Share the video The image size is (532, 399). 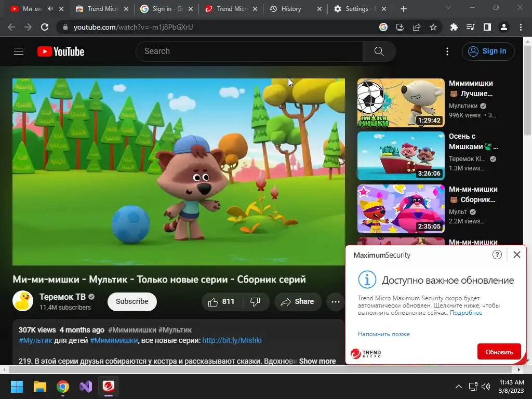coord(298,302)
